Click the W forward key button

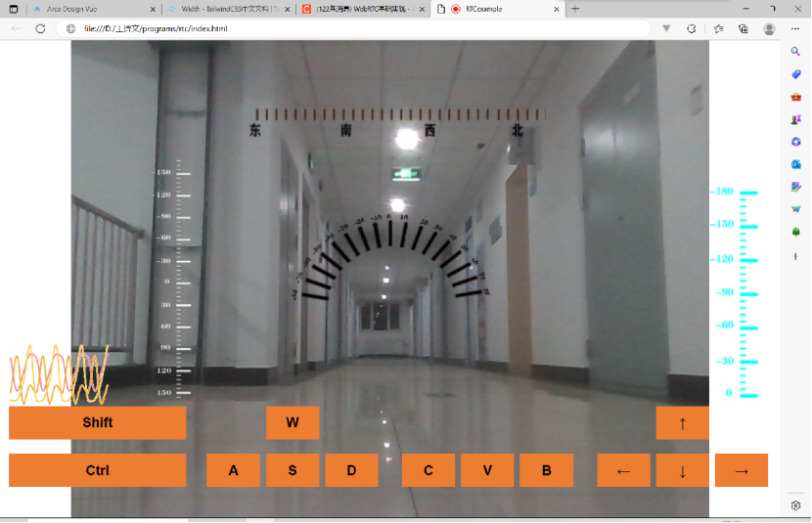pos(293,422)
